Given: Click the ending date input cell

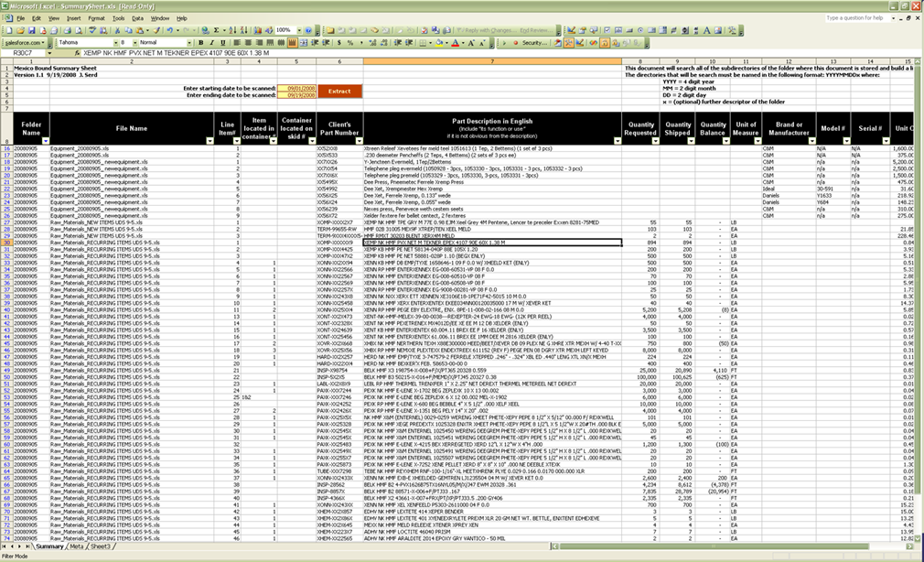Looking at the screenshot, I should click(296, 95).
